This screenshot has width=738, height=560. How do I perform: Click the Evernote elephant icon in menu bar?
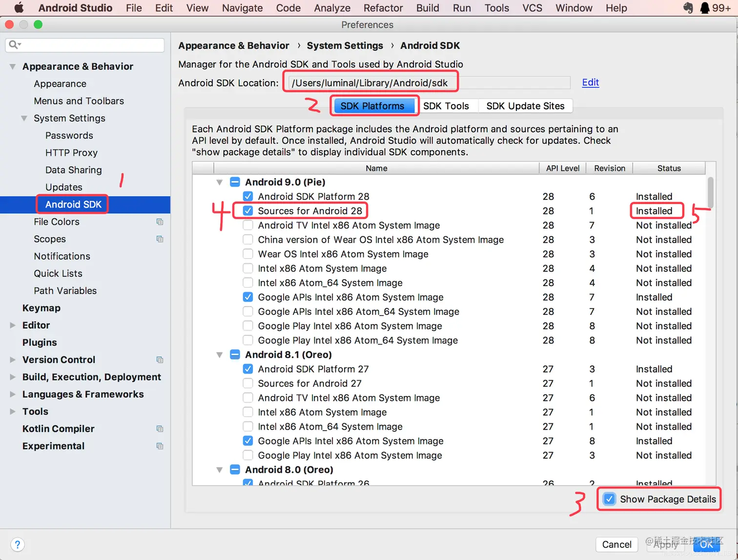point(688,8)
